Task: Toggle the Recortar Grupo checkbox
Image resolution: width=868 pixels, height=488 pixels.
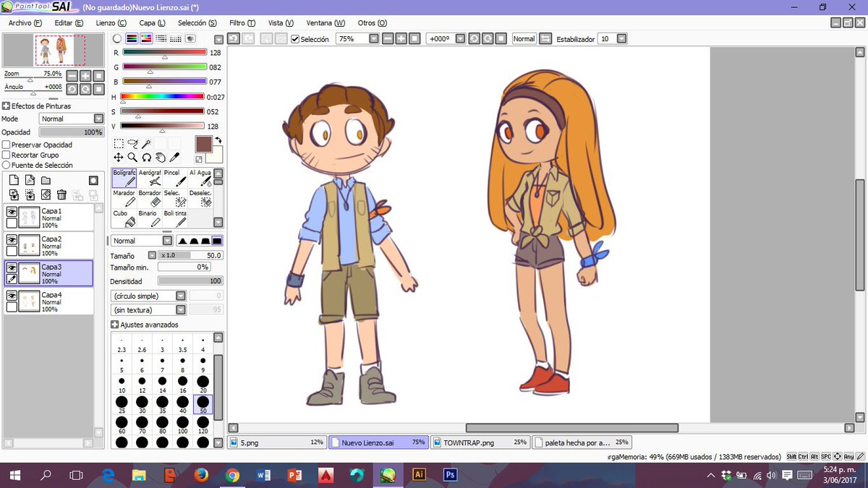Action: tap(7, 155)
